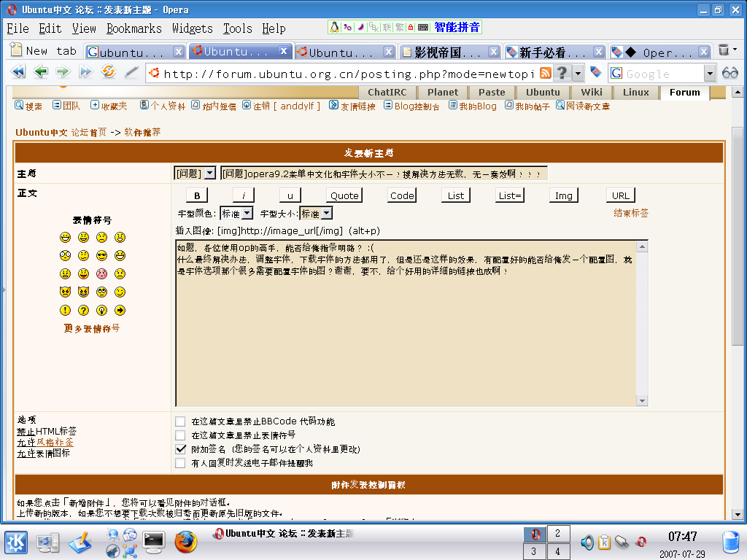Close the 影视帝国 tab
The width and height of the screenshot is (747, 560).
(494, 52)
